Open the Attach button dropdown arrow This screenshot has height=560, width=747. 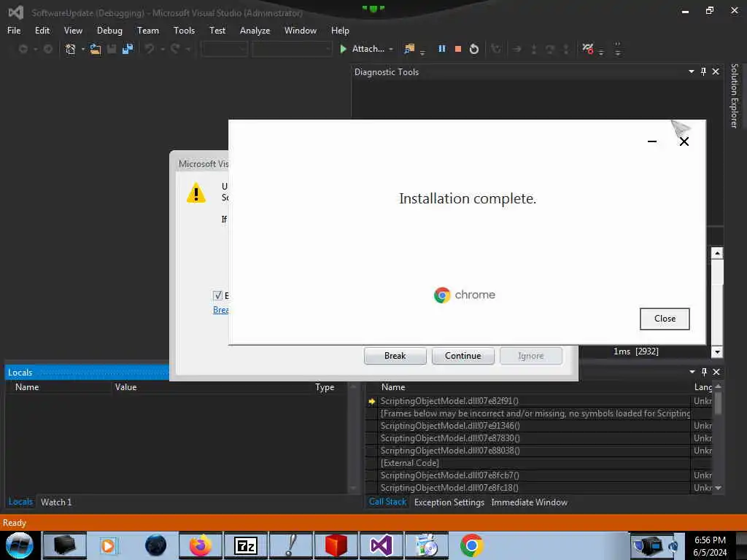tap(391, 49)
